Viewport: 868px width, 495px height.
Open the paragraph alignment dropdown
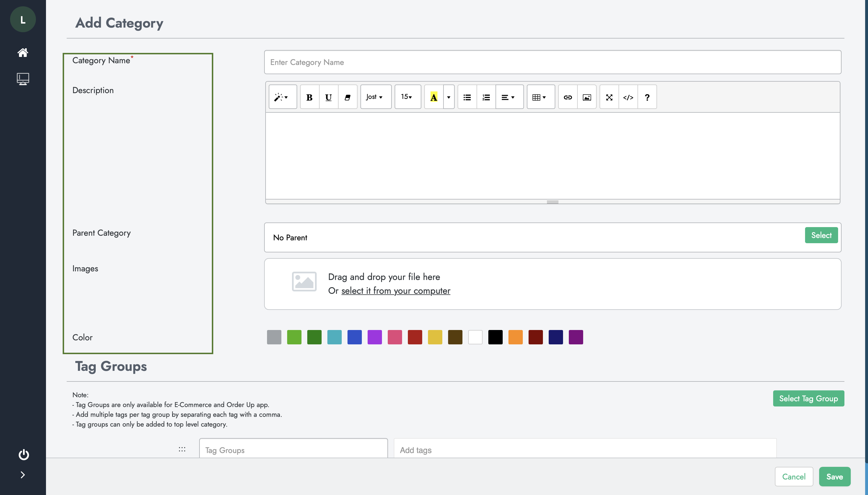pos(509,97)
